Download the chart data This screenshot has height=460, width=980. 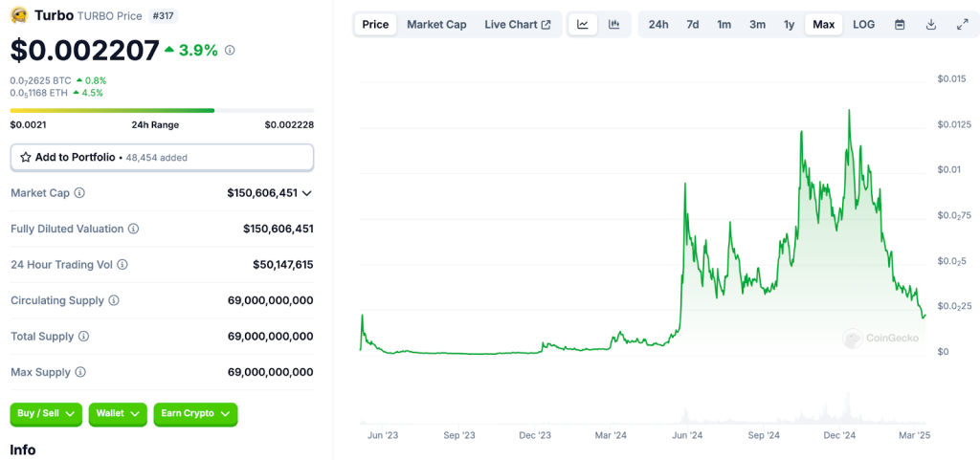931,24
